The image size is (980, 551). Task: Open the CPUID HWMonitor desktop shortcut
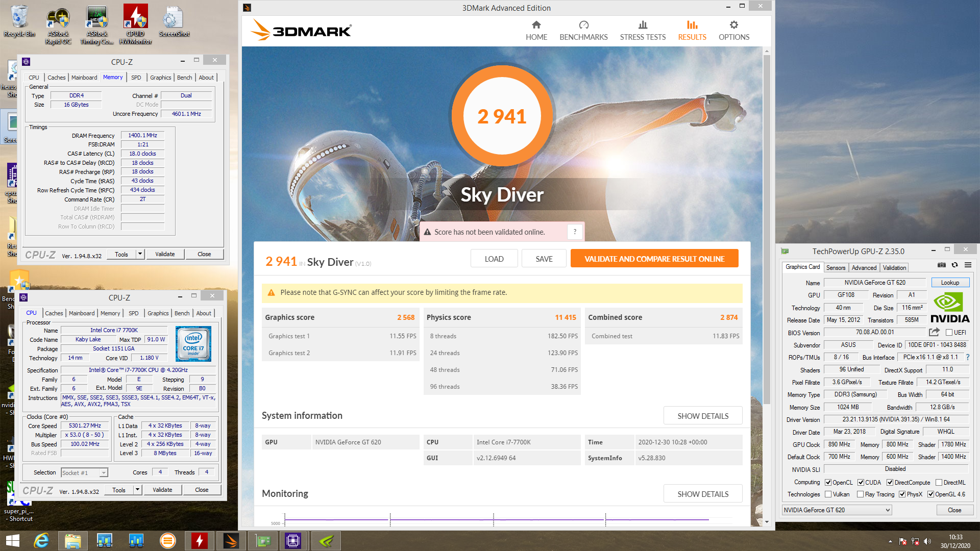135,24
